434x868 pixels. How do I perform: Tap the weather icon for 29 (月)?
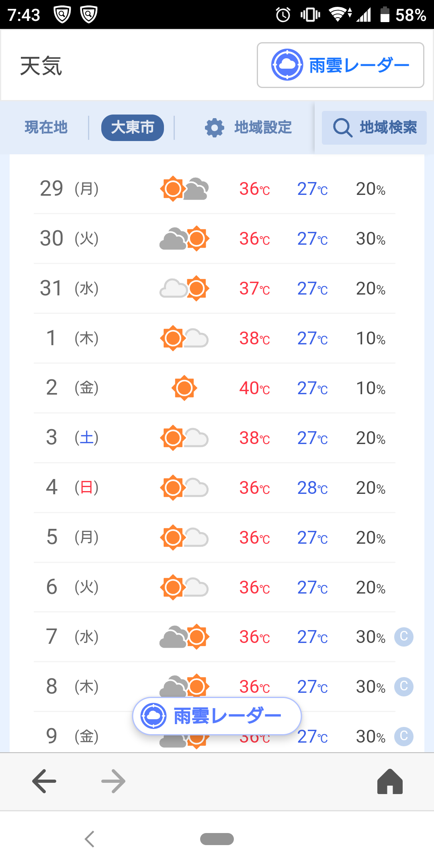(184, 188)
